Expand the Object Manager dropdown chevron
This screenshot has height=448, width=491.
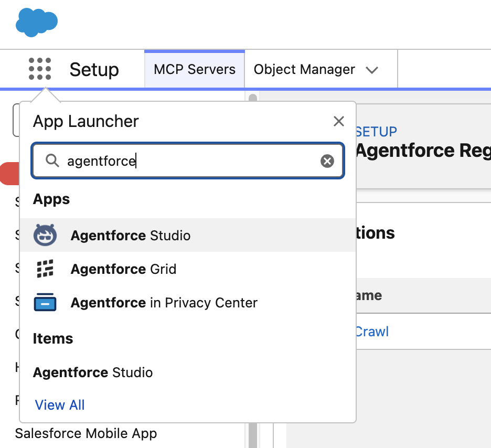tap(372, 70)
